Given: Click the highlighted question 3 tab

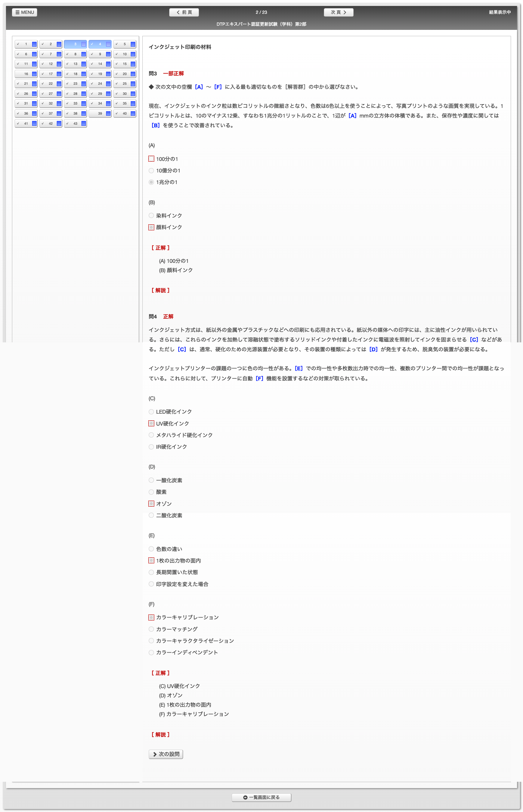Looking at the screenshot, I should pos(75,44).
